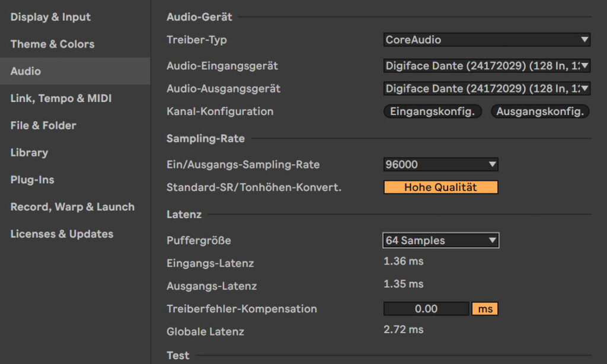Click the Globale Latenz 2.72 ms readout
This screenshot has height=364, width=607.
[x=403, y=330]
